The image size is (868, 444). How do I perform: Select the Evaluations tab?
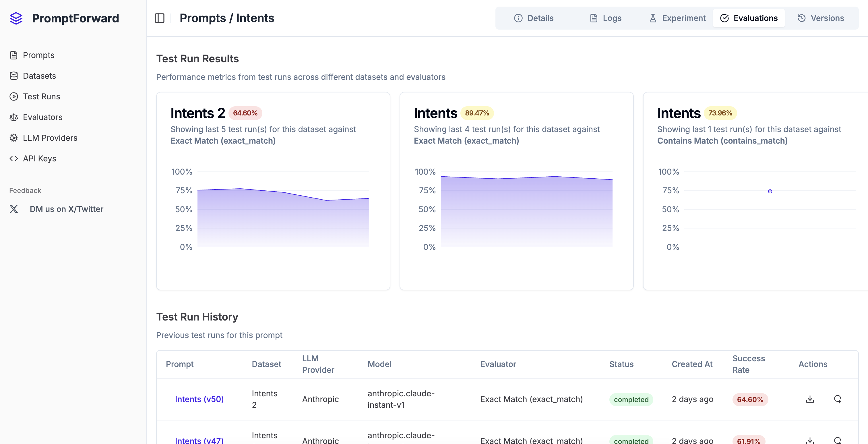coord(749,18)
